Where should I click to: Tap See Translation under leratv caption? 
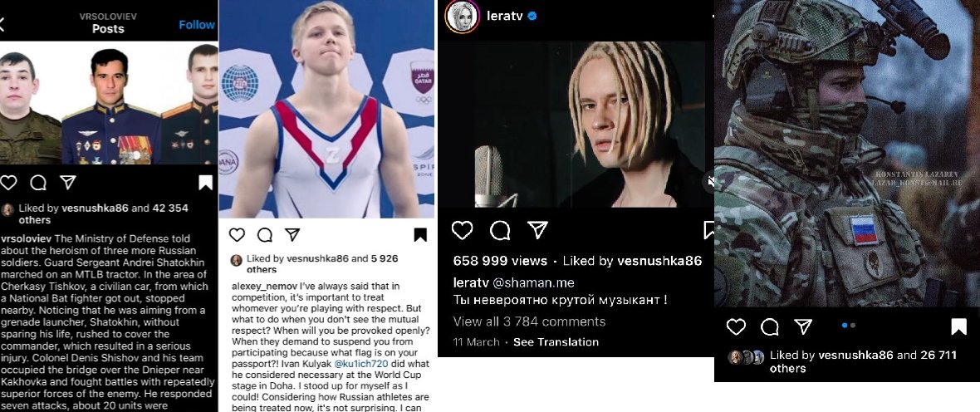(x=556, y=342)
